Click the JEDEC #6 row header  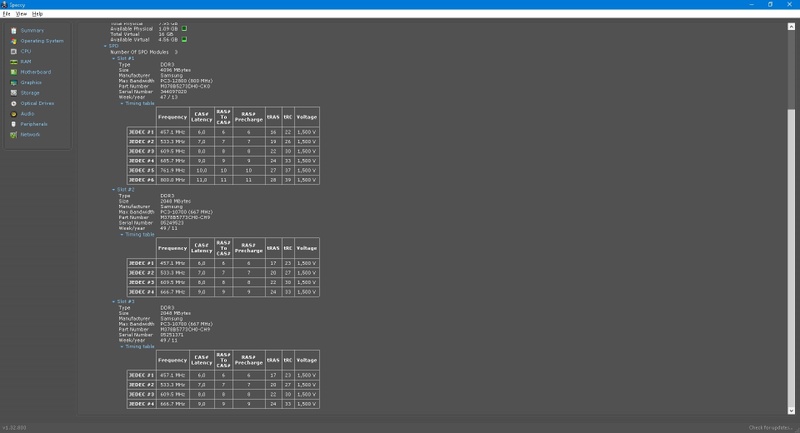click(x=141, y=180)
